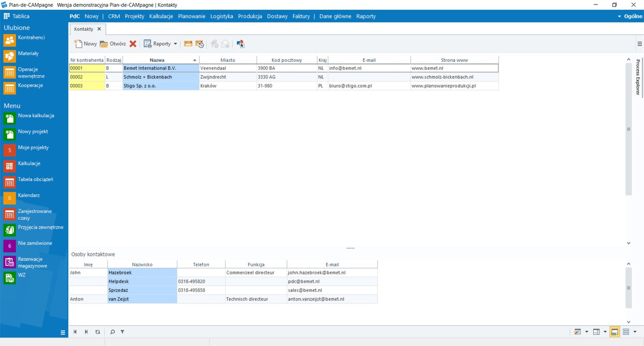Click the Raporty toolbar button
This screenshot has height=346, width=644.
click(158, 44)
